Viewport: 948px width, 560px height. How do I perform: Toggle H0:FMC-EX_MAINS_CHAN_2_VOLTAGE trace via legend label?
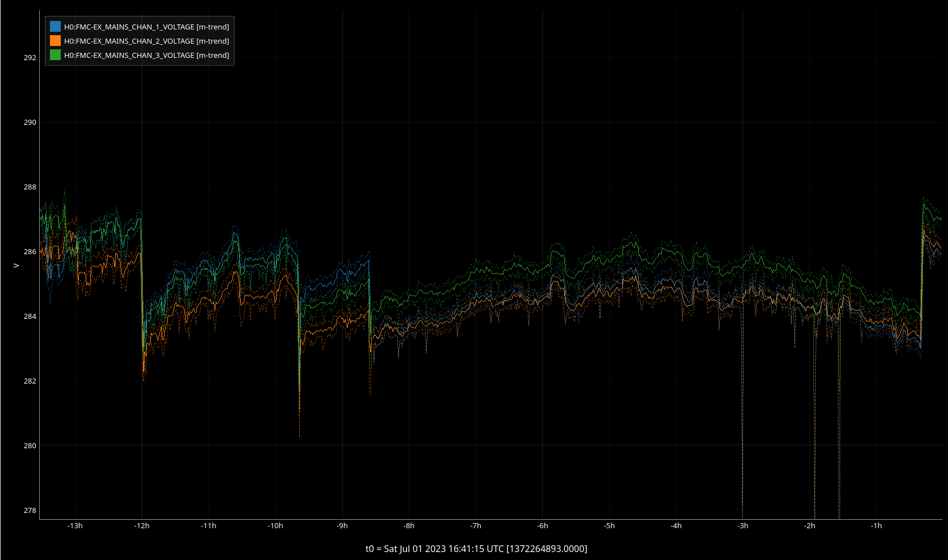click(x=146, y=41)
